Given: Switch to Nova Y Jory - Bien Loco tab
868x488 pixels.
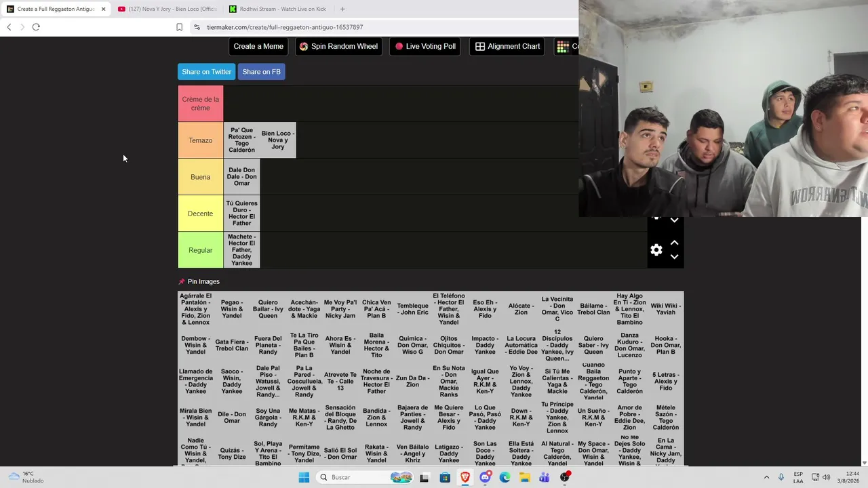Looking at the screenshot, I should click(x=167, y=9).
